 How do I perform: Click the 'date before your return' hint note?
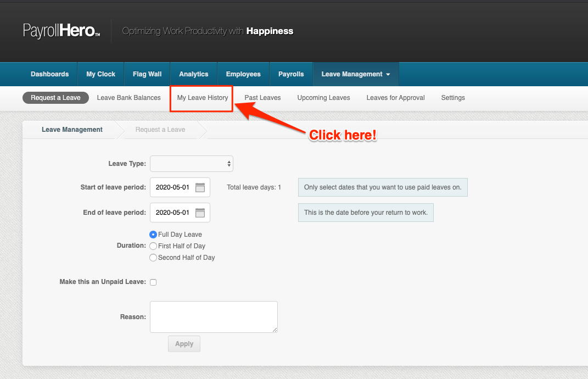[366, 213]
